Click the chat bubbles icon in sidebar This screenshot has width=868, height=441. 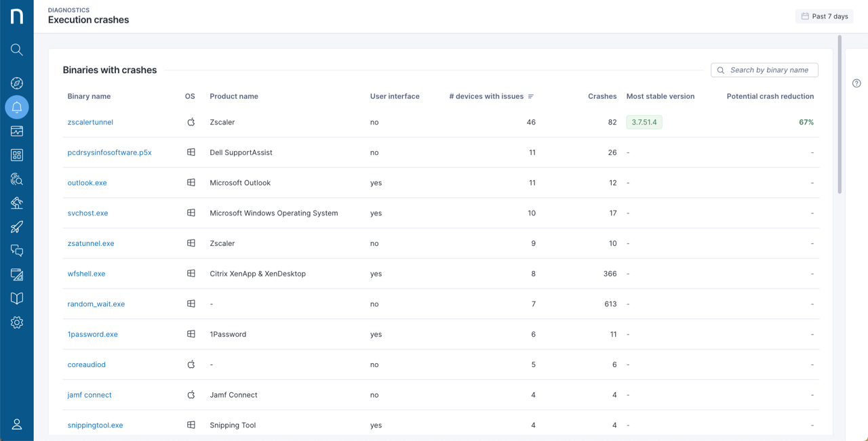(x=17, y=251)
